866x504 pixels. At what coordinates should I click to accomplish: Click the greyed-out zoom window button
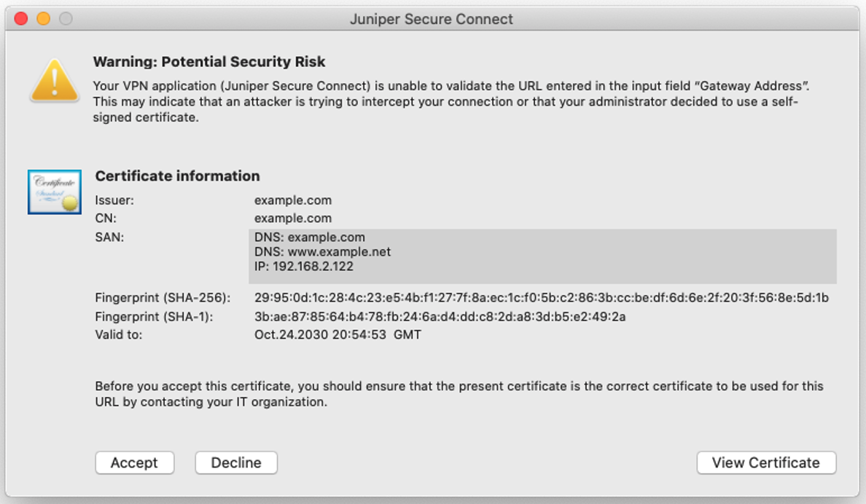click(x=66, y=19)
